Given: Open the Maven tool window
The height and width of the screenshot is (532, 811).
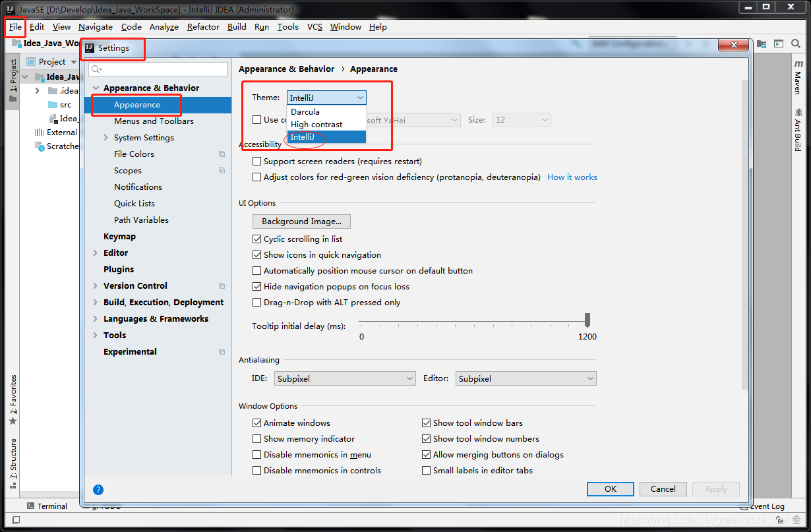Looking at the screenshot, I should tap(798, 77).
